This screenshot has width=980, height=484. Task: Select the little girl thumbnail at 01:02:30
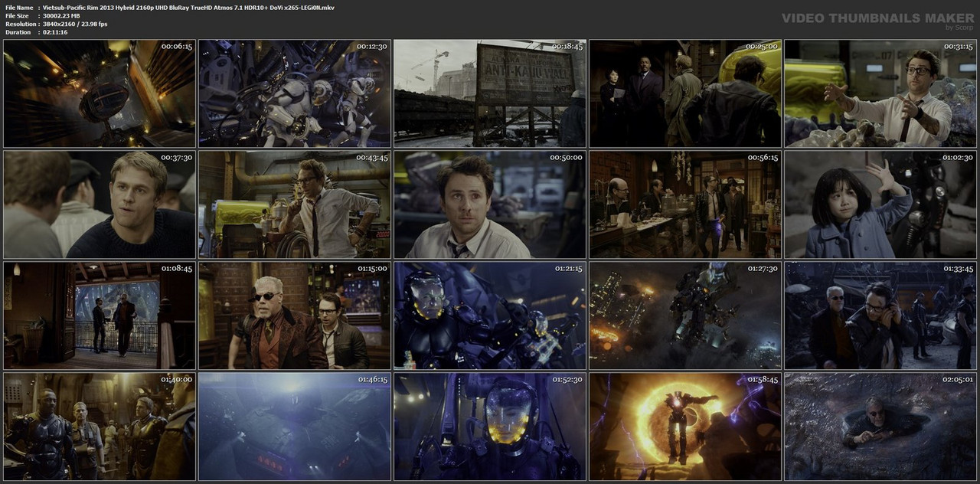(x=880, y=204)
